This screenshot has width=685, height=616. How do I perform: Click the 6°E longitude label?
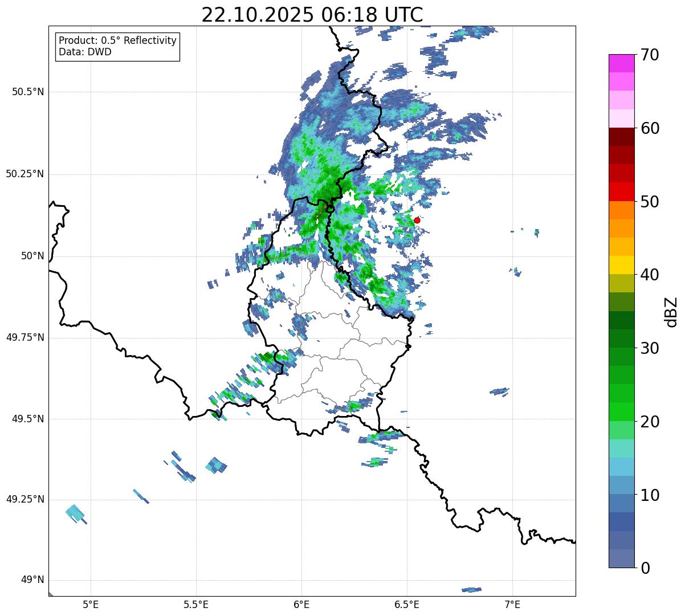301,605
